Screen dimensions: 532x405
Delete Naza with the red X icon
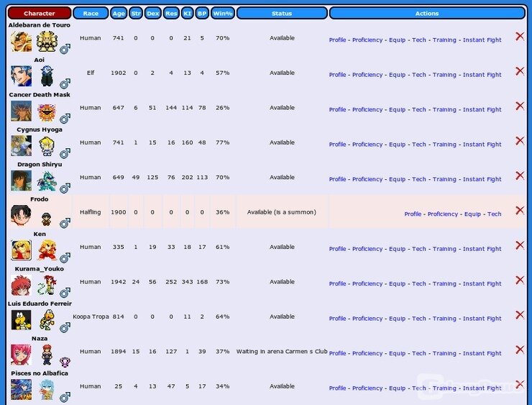pyautogui.click(x=520, y=350)
